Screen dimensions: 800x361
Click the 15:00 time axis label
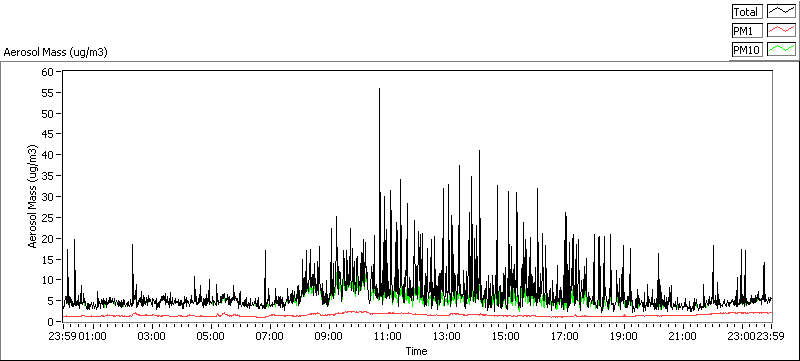tap(506, 336)
